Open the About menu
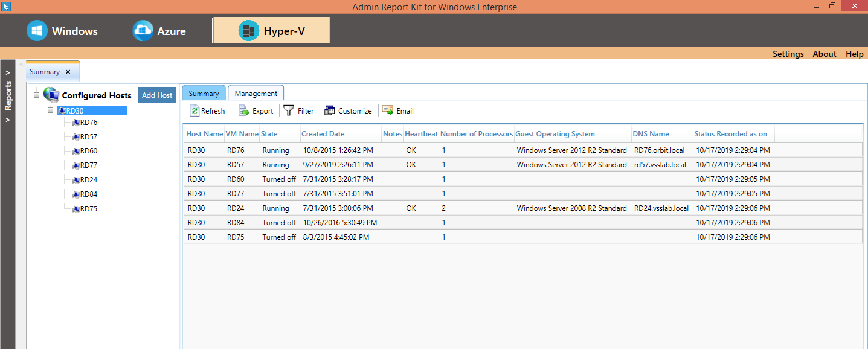868x349 pixels. [x=825, y=54]
